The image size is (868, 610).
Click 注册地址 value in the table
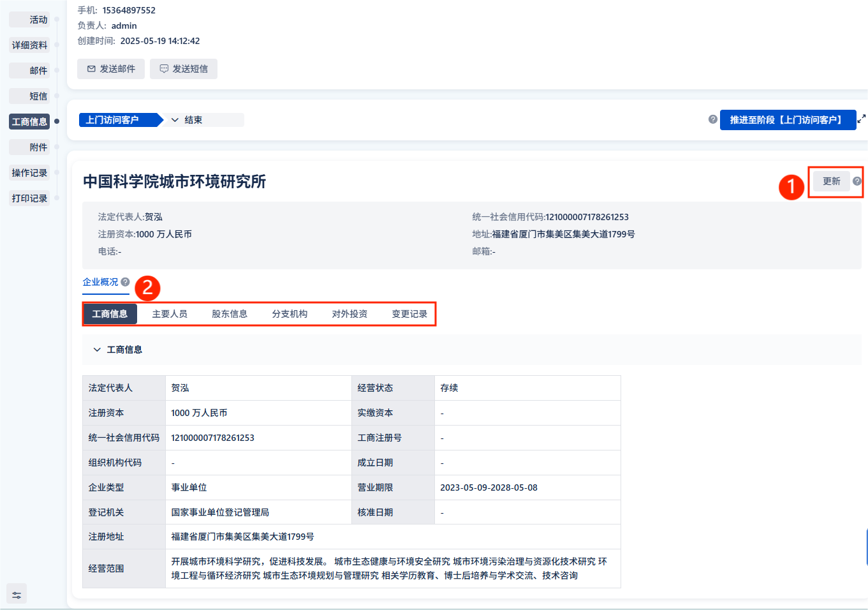click(x=393, y=537)
